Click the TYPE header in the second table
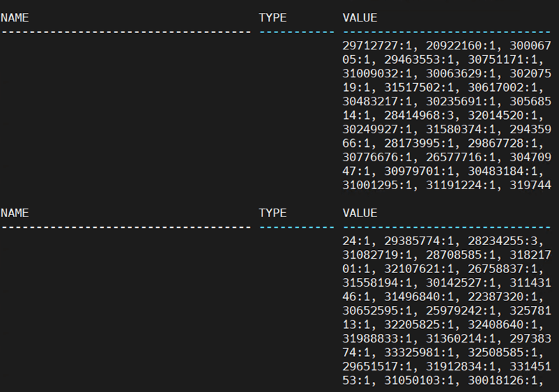 tap(272, 213)
